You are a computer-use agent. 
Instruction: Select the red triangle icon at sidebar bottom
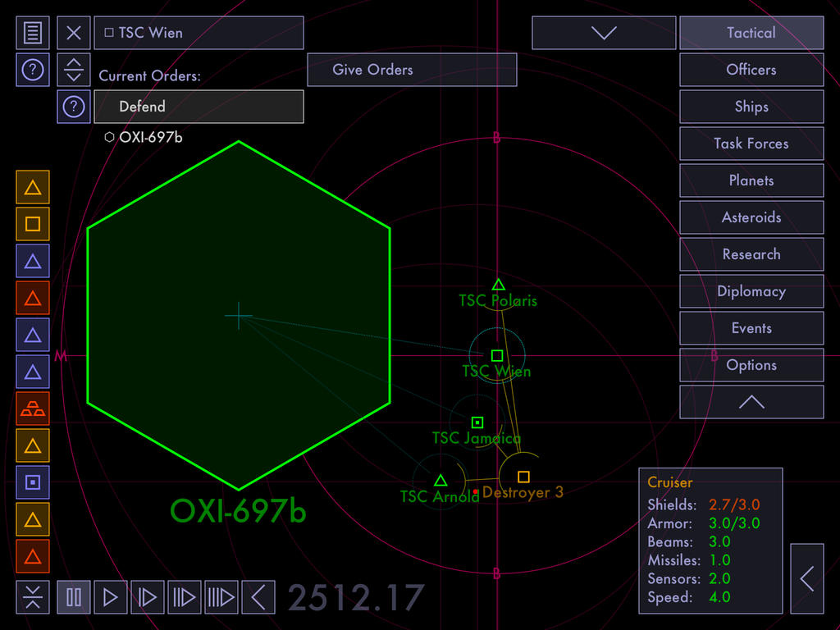click(33, 557)
